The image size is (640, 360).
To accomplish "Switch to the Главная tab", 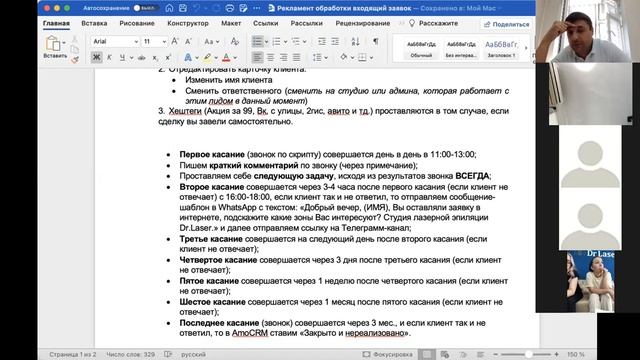I will (x=56, y=23).
